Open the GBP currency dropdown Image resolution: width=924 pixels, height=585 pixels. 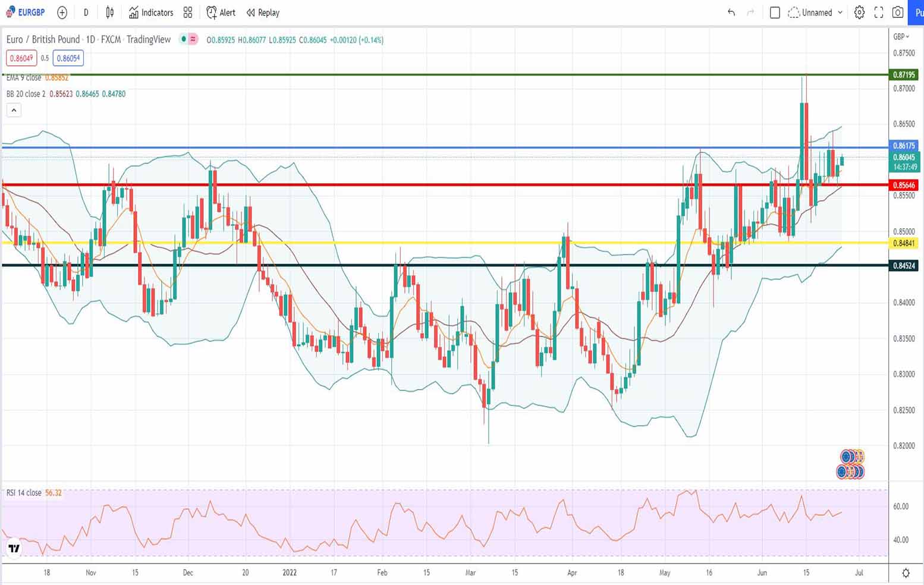click(901, 37)
